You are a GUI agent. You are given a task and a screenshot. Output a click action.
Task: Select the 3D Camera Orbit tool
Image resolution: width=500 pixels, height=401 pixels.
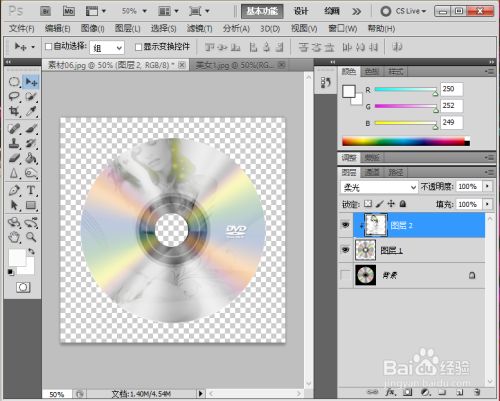coord(31,222)
